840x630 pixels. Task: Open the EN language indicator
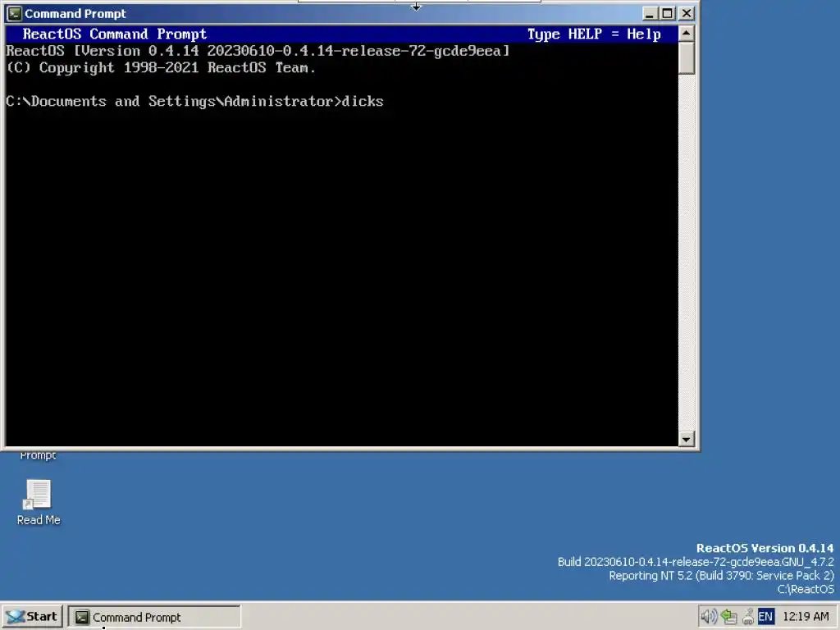pos(765,617)
